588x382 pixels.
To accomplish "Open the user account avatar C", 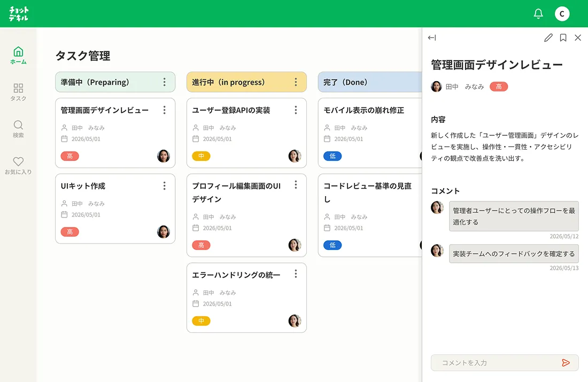I will point(562,14).
